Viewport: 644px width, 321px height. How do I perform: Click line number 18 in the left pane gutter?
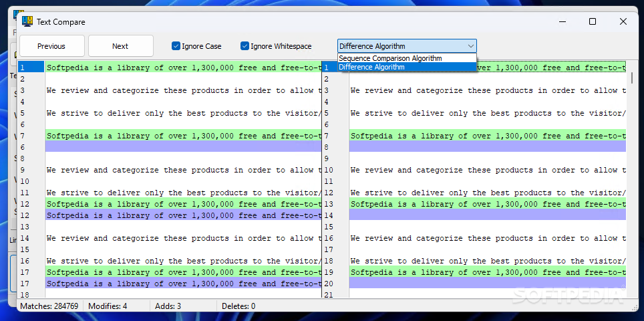tap(24, 295)
